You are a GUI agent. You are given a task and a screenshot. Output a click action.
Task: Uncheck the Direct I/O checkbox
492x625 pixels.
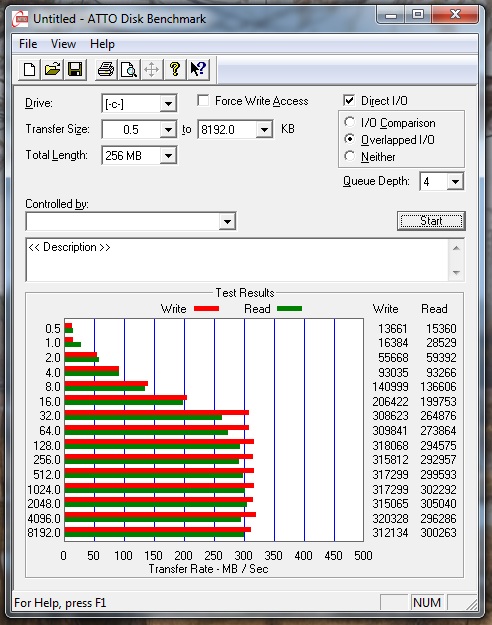click(349, 100)
